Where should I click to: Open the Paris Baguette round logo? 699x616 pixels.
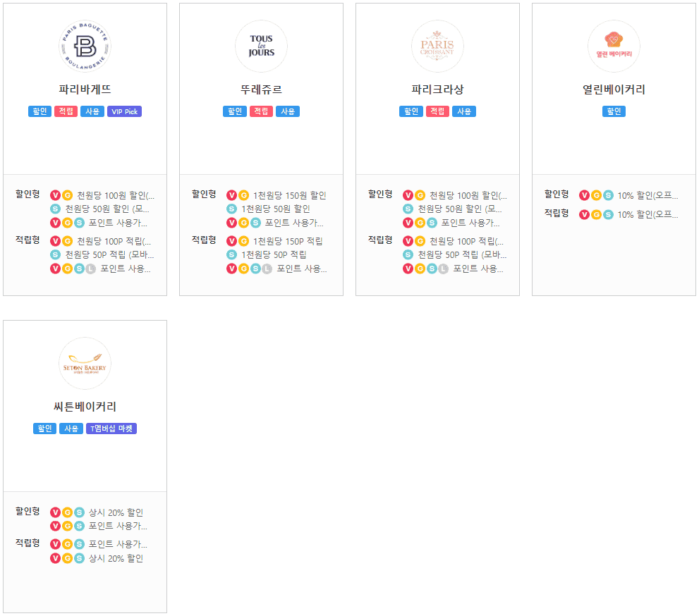pyautogui.click(x=85, y=46)
